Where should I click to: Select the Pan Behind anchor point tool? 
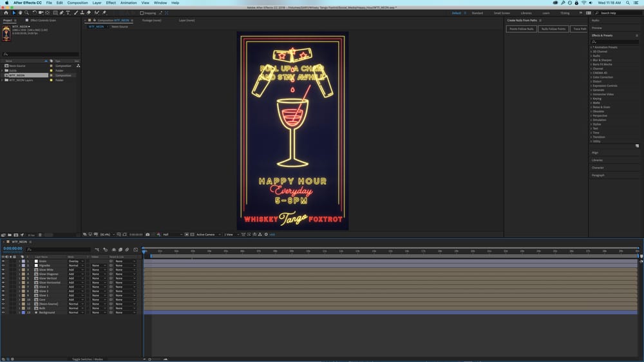click(47, 13)
